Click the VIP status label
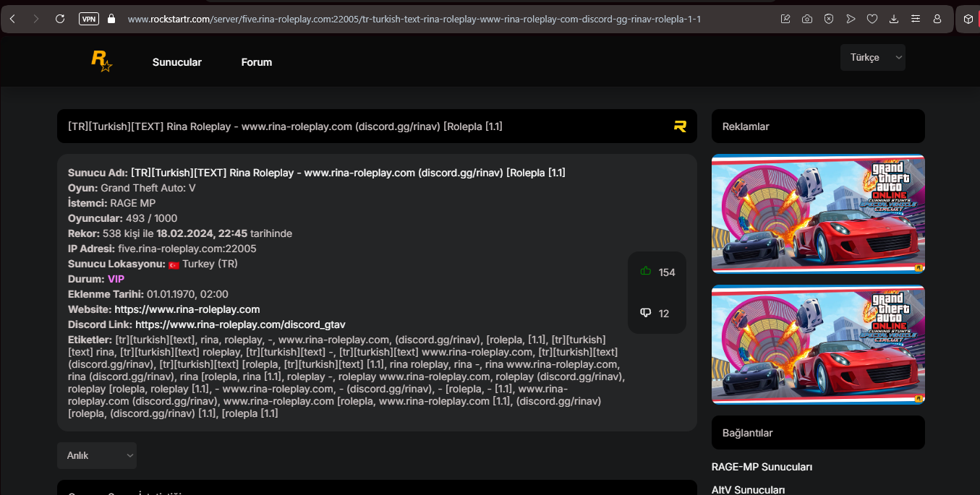 click(116, 279)
